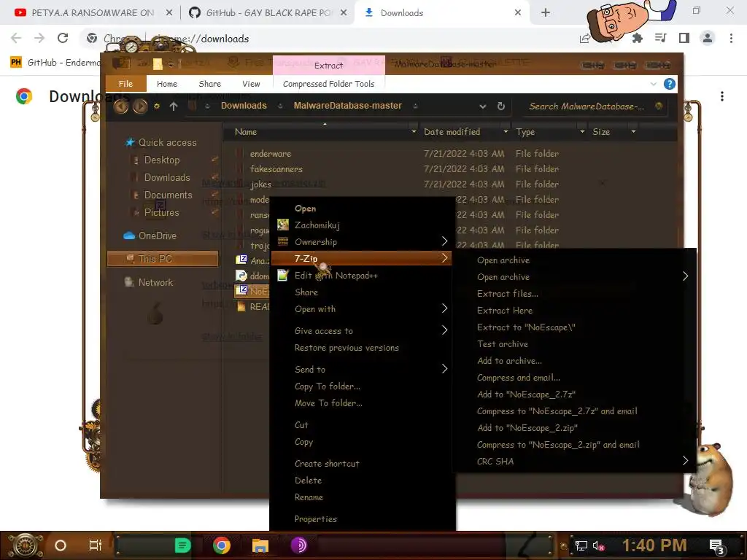747x560 pixels.
Task: Open address bar history dropdown
Action: click(483, 106)
